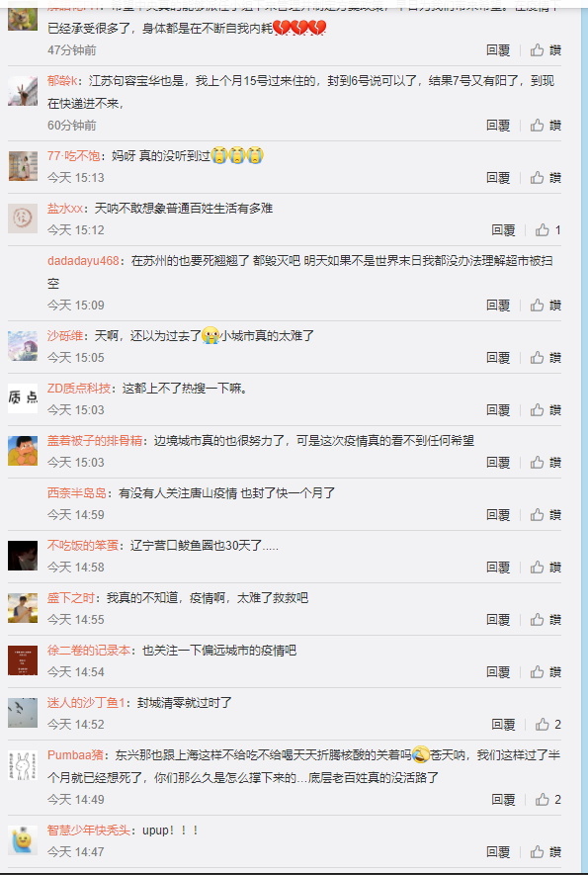
Task: Reply to 徐二卷的记录本's comment
Action: coord(498,672)
